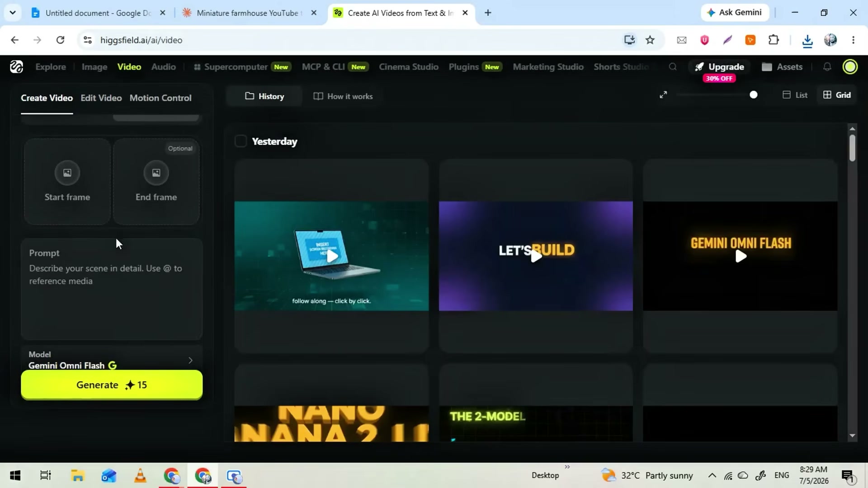
Task: Select the Create Video tab
Action: 47,98
